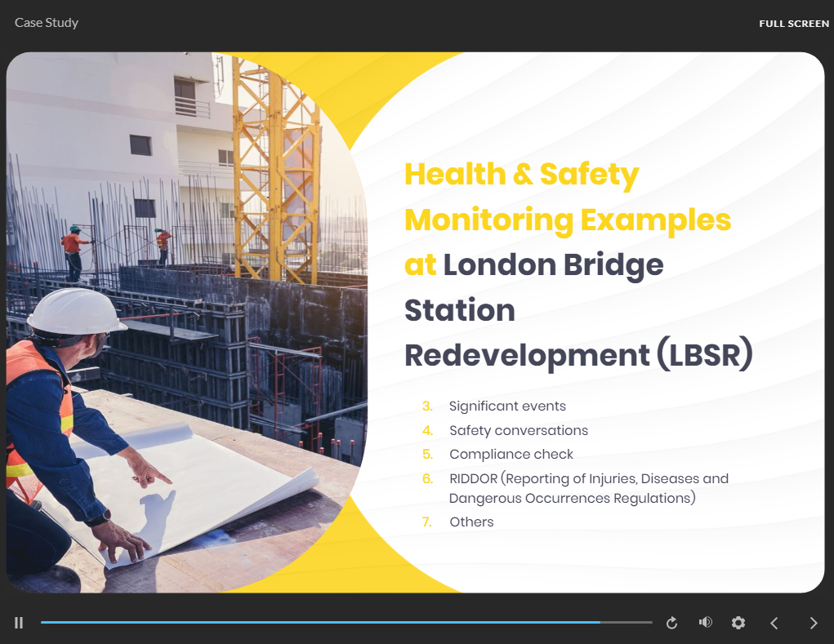
Task: Click the replay slide icon
Action: (671, 623)
